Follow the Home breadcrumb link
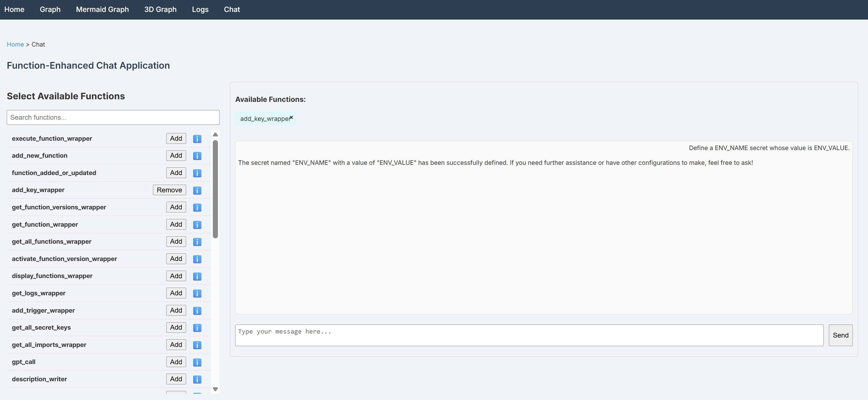This screenshot has height=400, width=868. tap(15, 45)
